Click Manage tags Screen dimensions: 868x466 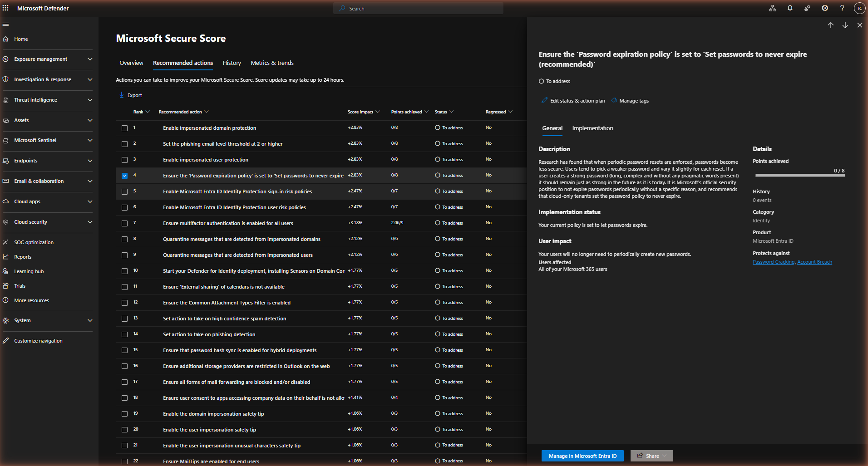[x=630, y=101]
